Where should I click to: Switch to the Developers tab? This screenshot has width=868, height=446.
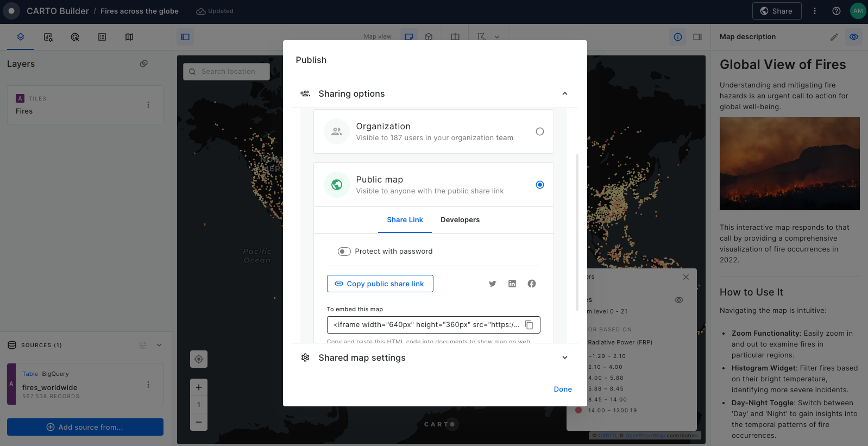(x=460, y=220)
